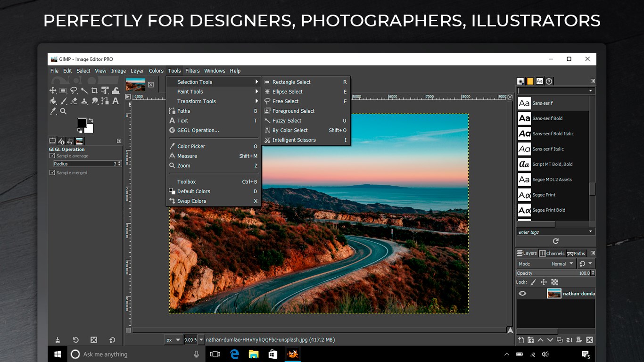Open the Layers dock configure tab menu
The height and width of the screenshot is (362, 644).
[x=593, y=253]
